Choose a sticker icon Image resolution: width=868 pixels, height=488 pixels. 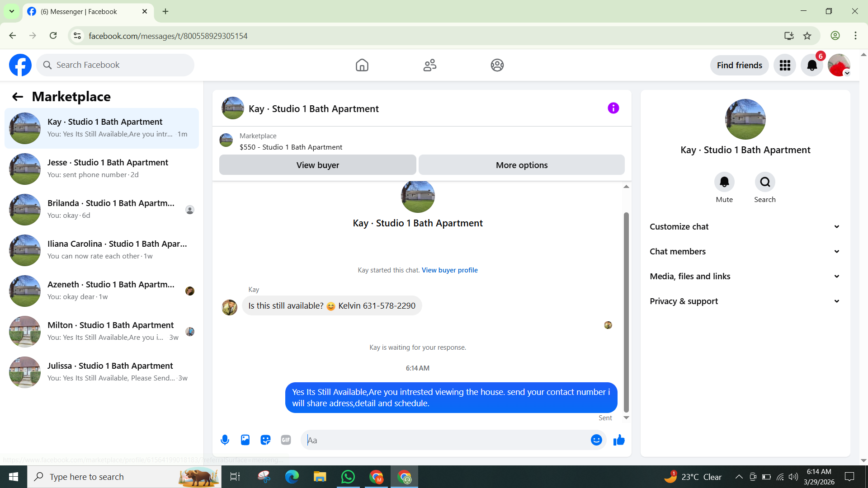click(265, 440)
